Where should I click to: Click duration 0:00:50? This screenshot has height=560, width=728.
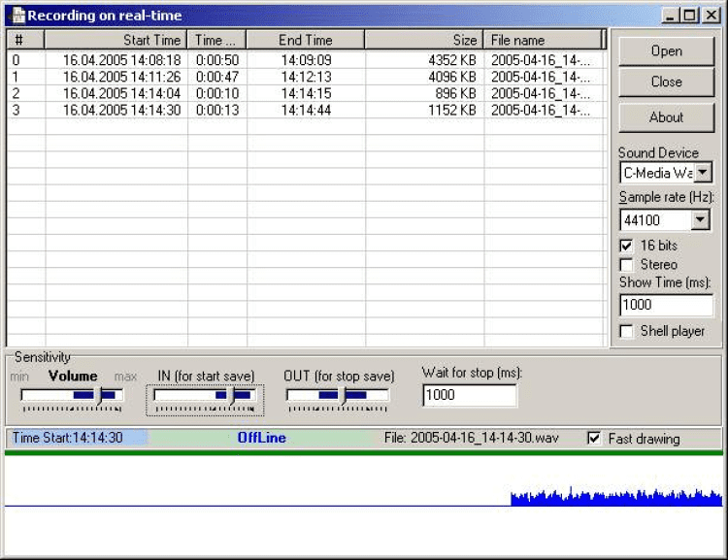[x=217, y=60]
